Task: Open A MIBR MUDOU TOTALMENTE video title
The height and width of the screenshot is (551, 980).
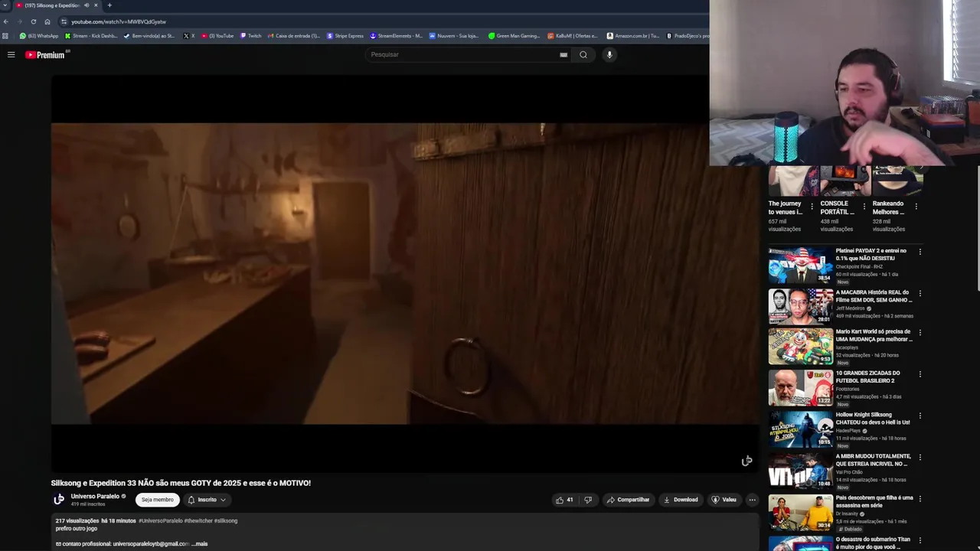Action: (873, 460)
